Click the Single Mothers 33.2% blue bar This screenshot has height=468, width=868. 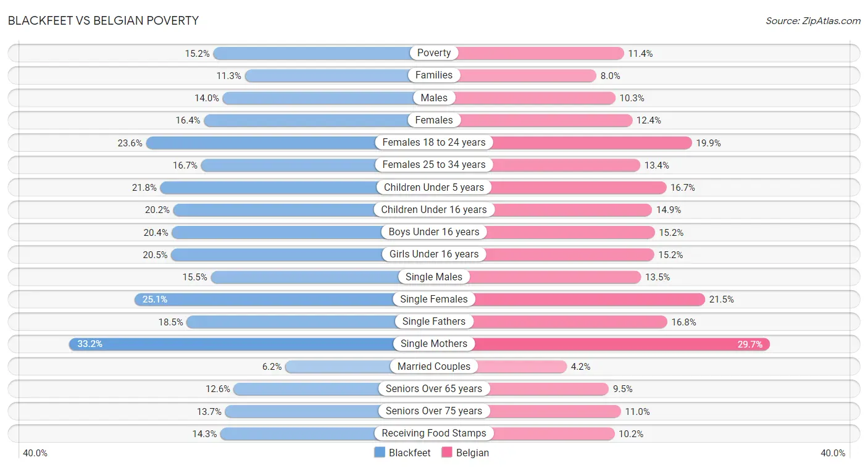[251, 344]
